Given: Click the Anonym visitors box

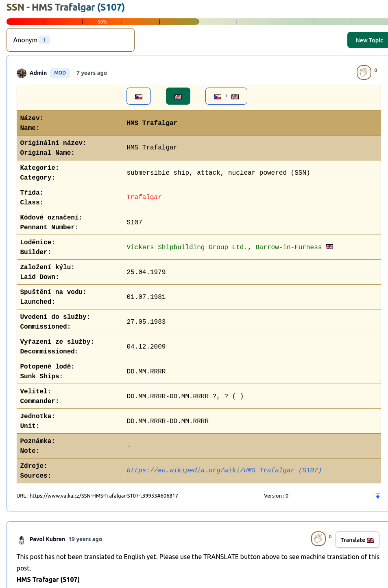Looking at the screenshot, I should tap(70, 40).
